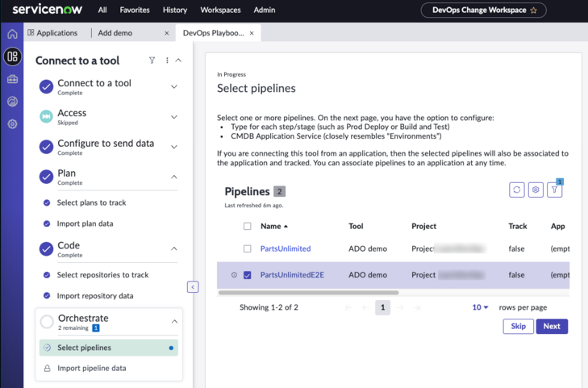
Task: Click the next page arrow in pagination
Action: coord(400,308)
